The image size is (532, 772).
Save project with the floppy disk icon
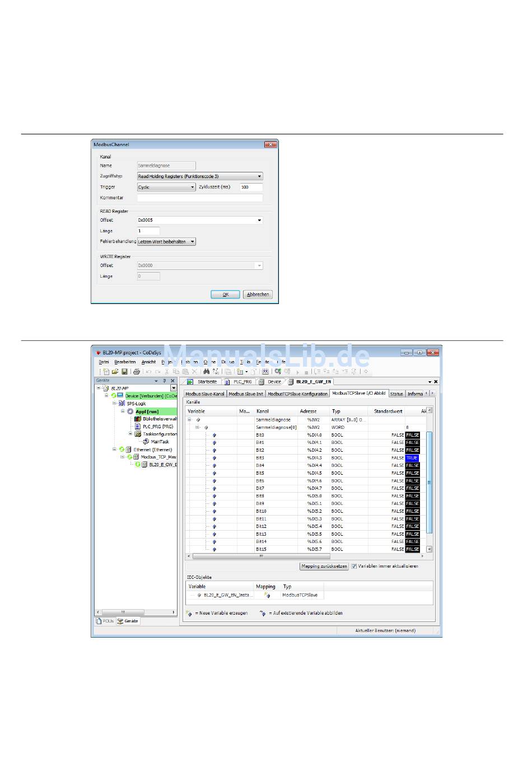[124, 371]
